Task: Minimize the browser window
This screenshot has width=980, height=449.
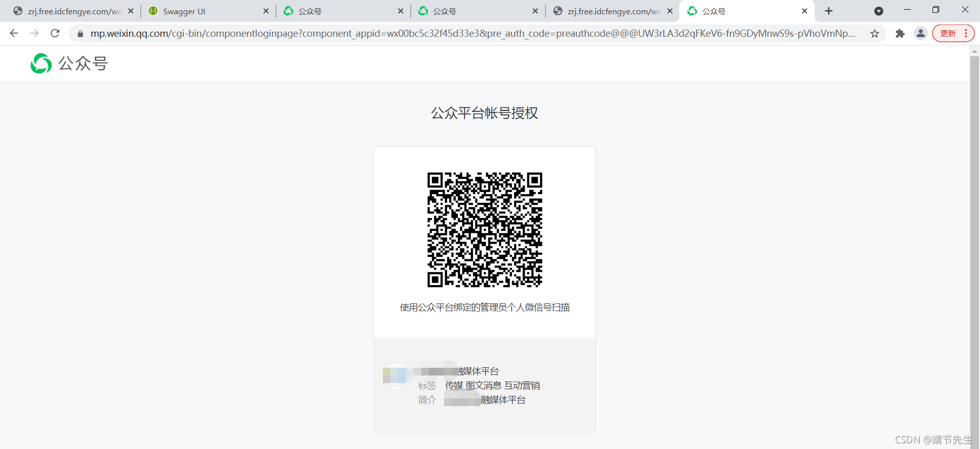Action: pos(907,10)
